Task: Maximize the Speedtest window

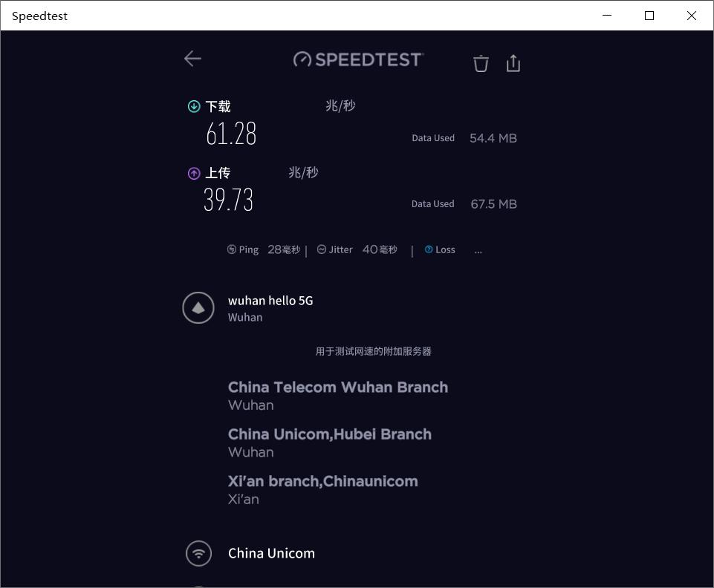Action: point(649,16)
